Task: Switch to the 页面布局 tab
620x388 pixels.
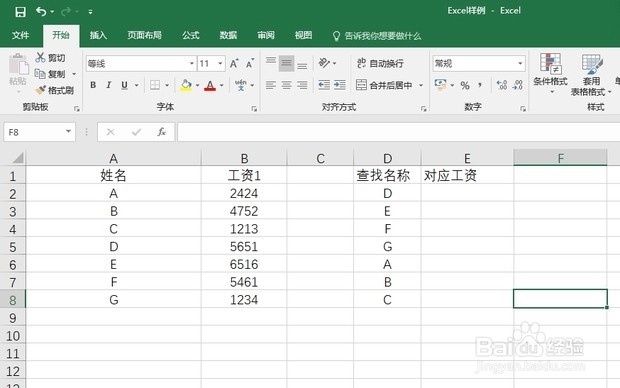Action: point(144,35)
